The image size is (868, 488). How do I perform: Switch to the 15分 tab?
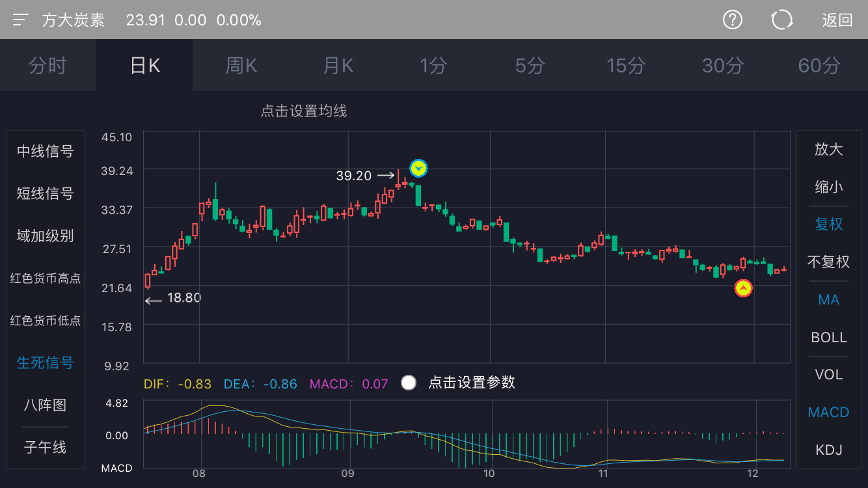pyautogui.click(x=627, y=65)
